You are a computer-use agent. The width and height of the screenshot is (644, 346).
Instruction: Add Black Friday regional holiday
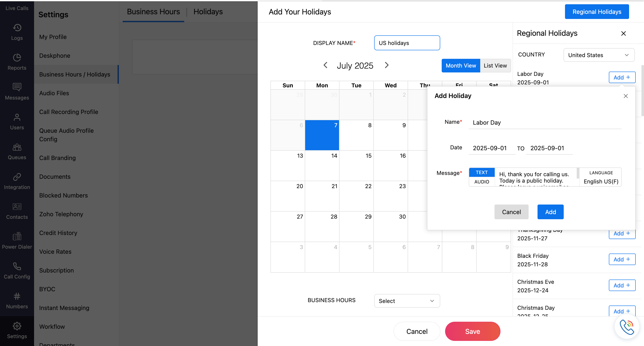coord(622,259)
